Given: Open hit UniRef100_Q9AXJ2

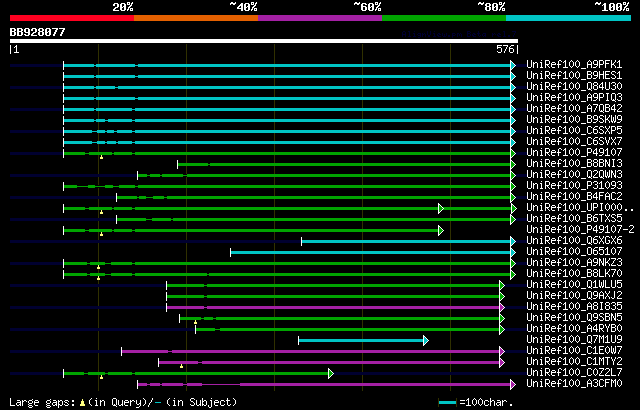Looking at the screenshot, I should click(574, 296).
